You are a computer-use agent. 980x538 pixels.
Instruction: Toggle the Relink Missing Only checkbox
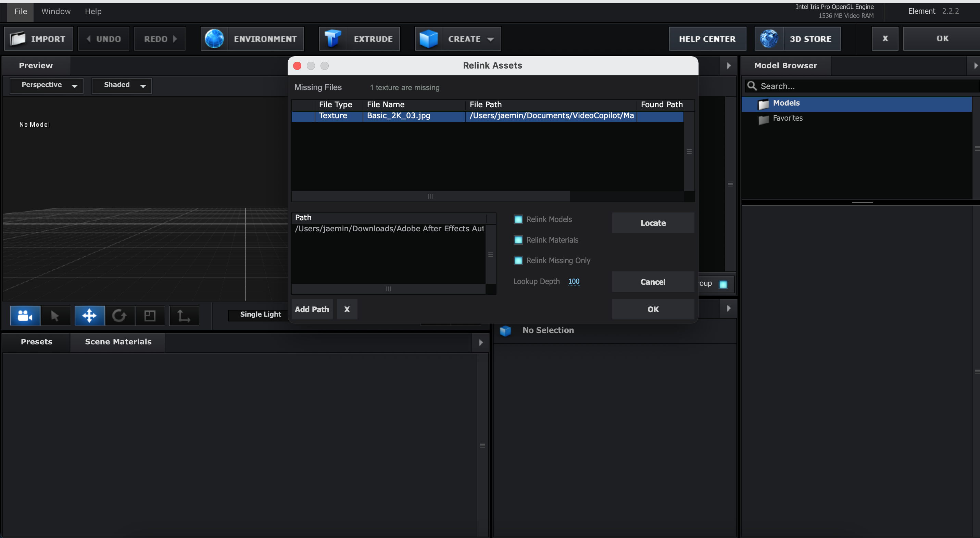(518, 260)
